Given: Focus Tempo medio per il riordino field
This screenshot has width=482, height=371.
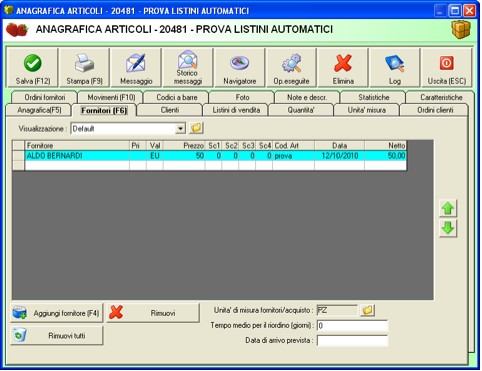Looking at the screenshot, I should pyautogui.click(x=352, y=326).
